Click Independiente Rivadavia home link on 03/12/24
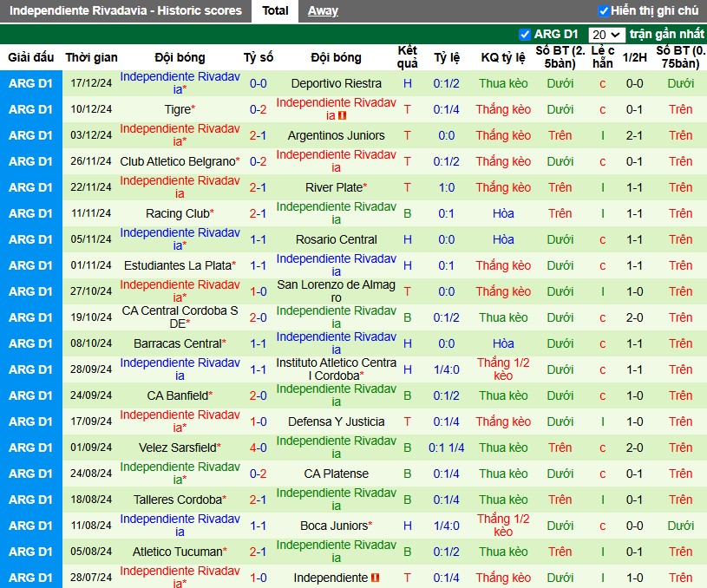 [x=180, y=134]
